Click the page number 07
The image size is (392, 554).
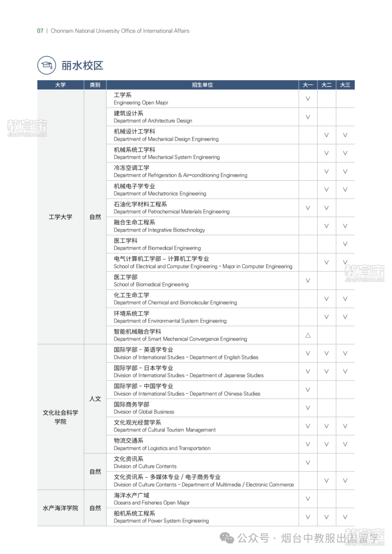40,31
